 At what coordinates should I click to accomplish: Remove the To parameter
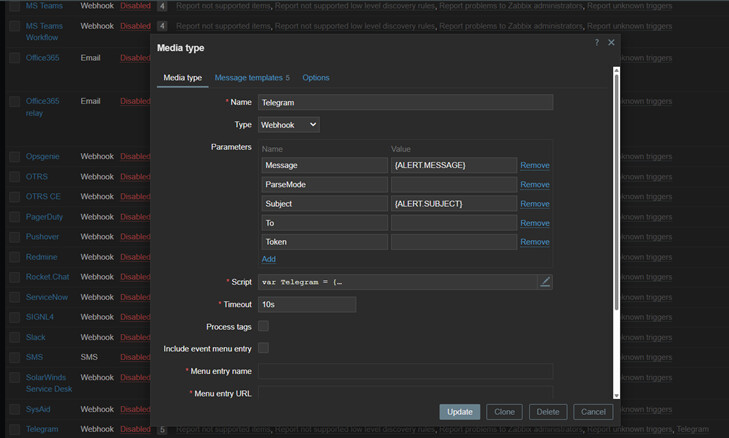pyautogui.click(x=535, y=223)
